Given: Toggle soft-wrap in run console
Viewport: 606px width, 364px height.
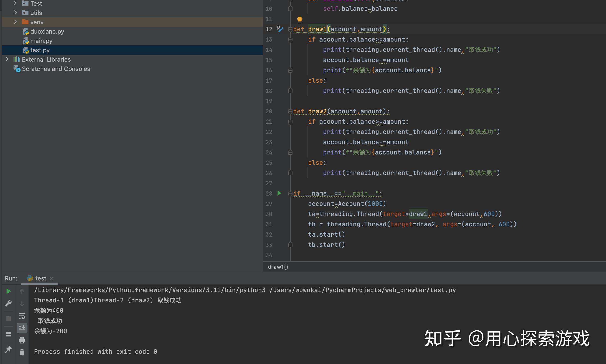Looking at the screenshot, I should (x=22, y=316).
